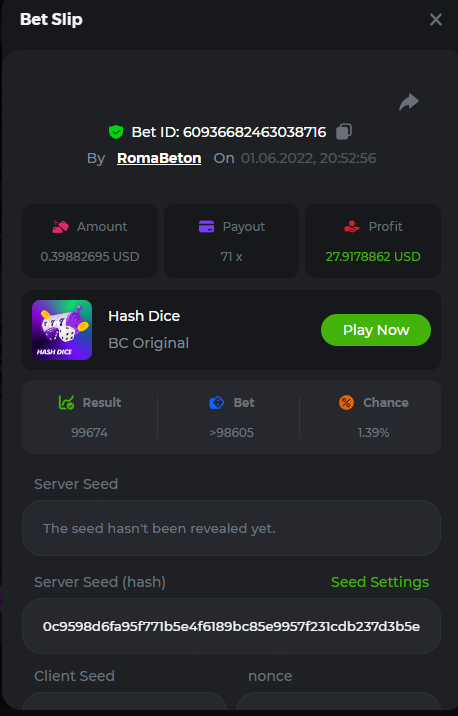This screenshot has height=716, width=458.
Task: Click the share arrow icon
Action: pos(409,102)
